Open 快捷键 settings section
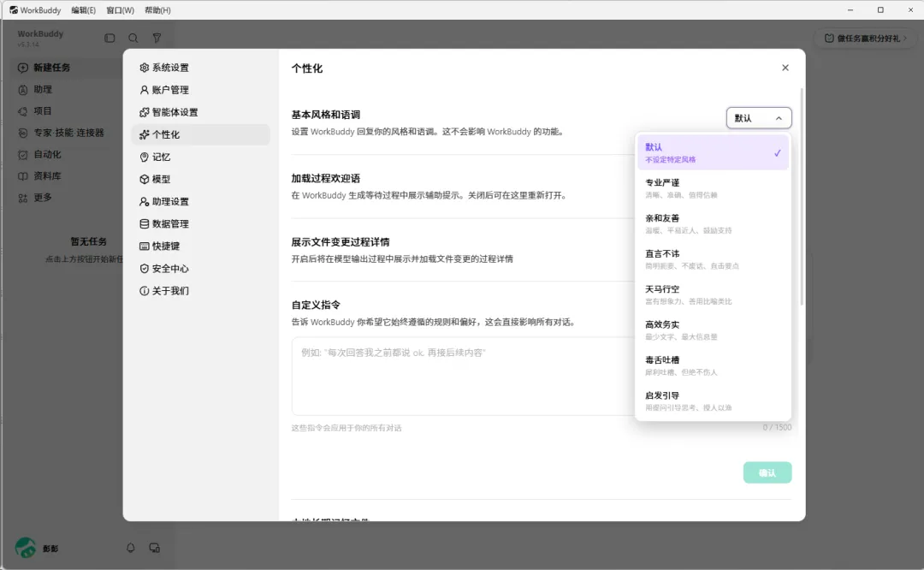Viewport: 924px width, 570px height. [200, 246]
